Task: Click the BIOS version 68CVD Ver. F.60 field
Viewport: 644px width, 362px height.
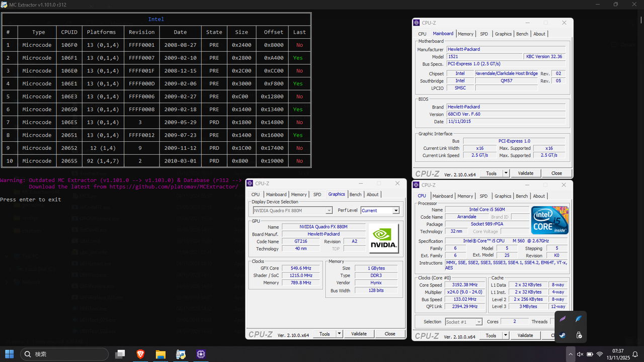Action: (x=506, y=114)
